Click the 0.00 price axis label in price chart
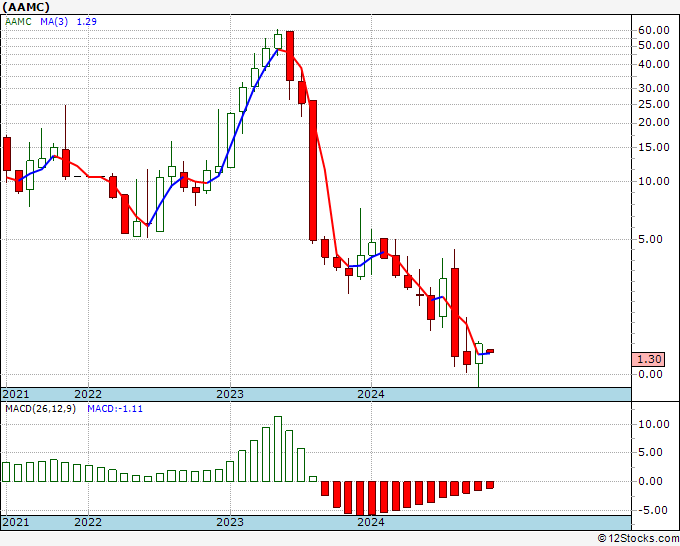This screenshot has width=680, height=546. pos(651,374)
